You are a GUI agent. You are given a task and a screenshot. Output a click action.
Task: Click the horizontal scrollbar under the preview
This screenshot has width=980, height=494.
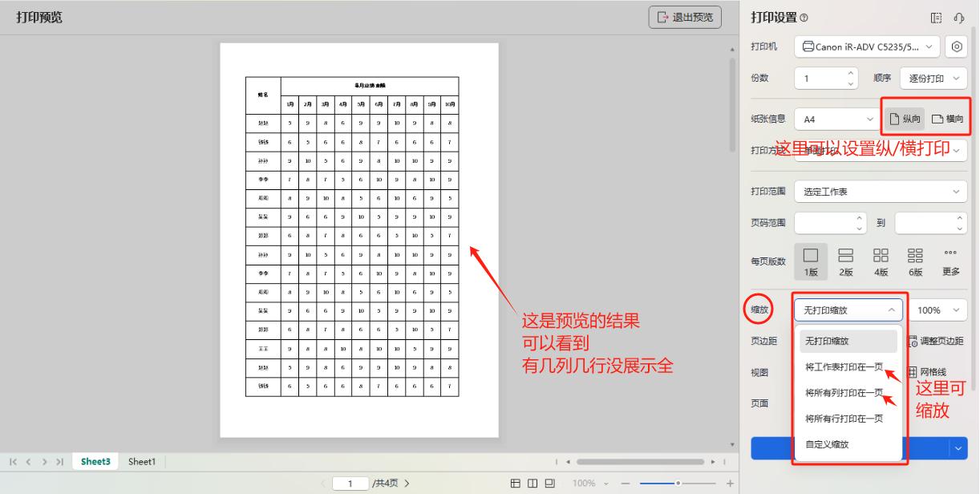641,462
